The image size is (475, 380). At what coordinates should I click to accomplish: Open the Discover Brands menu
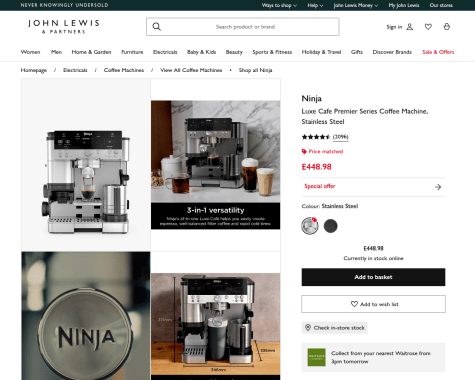click(392, 52)
